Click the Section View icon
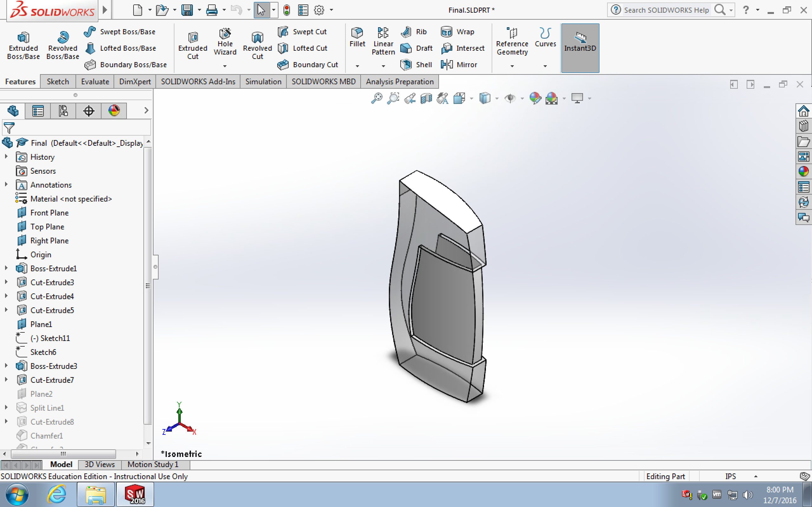The height and width of the screenshot is (507, 812). [426, 98]
